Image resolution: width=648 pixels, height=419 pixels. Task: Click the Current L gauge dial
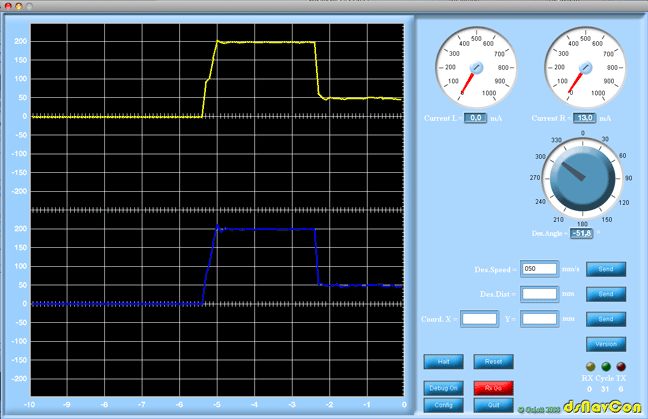(x=476, y=67)
